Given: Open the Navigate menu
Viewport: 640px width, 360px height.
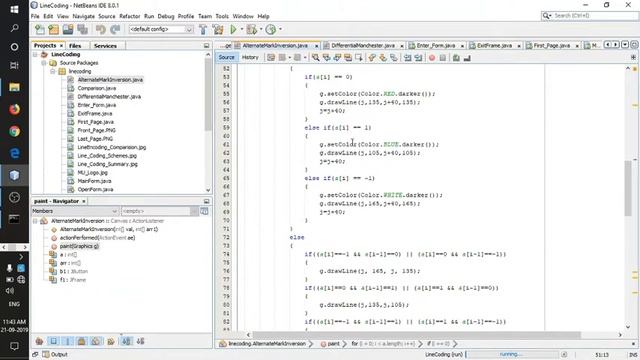Looking at the screenshot, I should click(83, 16).
